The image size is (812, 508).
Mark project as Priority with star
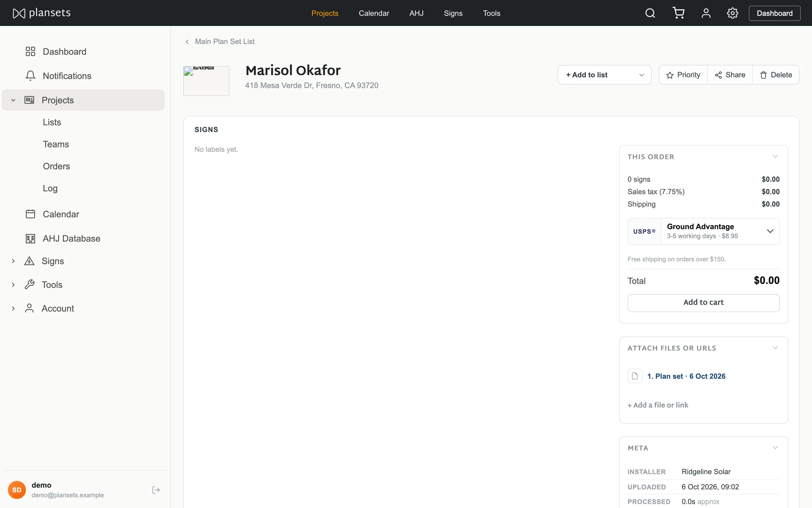pos(683,75)
